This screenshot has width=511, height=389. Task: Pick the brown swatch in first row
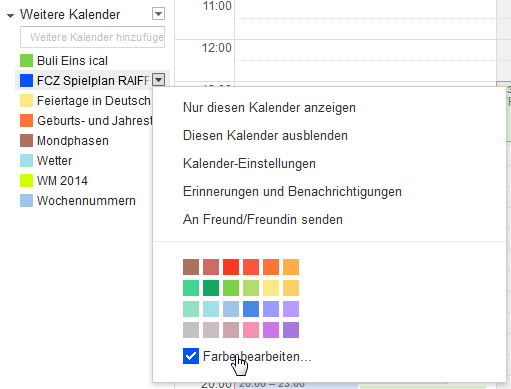click(191, 267)
